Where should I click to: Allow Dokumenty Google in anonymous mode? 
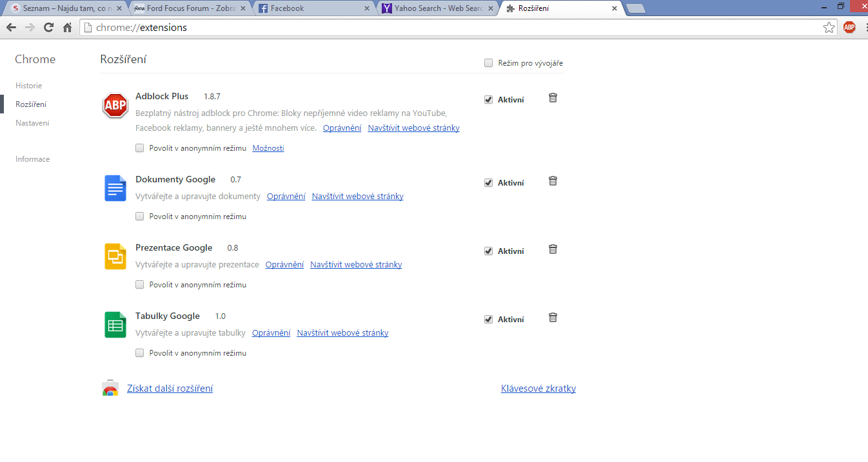[x=140, y=217]
